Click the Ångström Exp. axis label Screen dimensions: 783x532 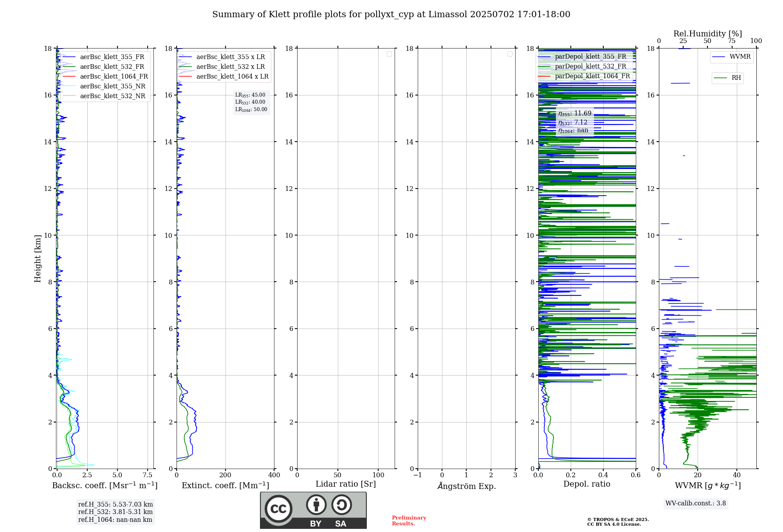pyautogui.click(x=467, y=486)
